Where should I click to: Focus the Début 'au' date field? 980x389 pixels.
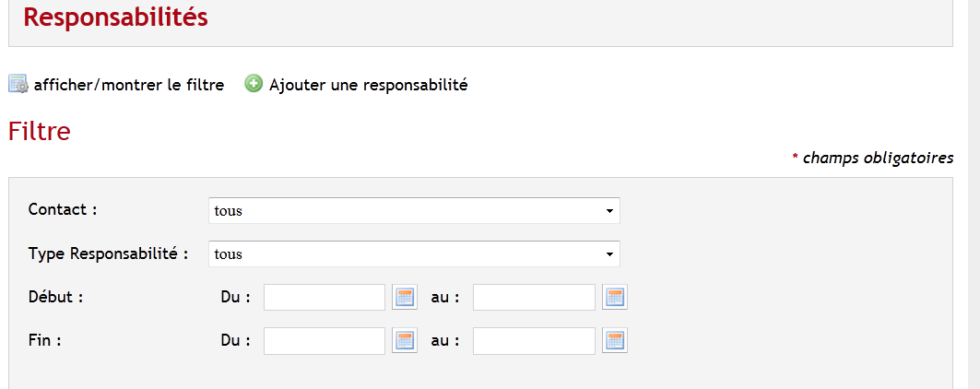(x=534, y=297)
